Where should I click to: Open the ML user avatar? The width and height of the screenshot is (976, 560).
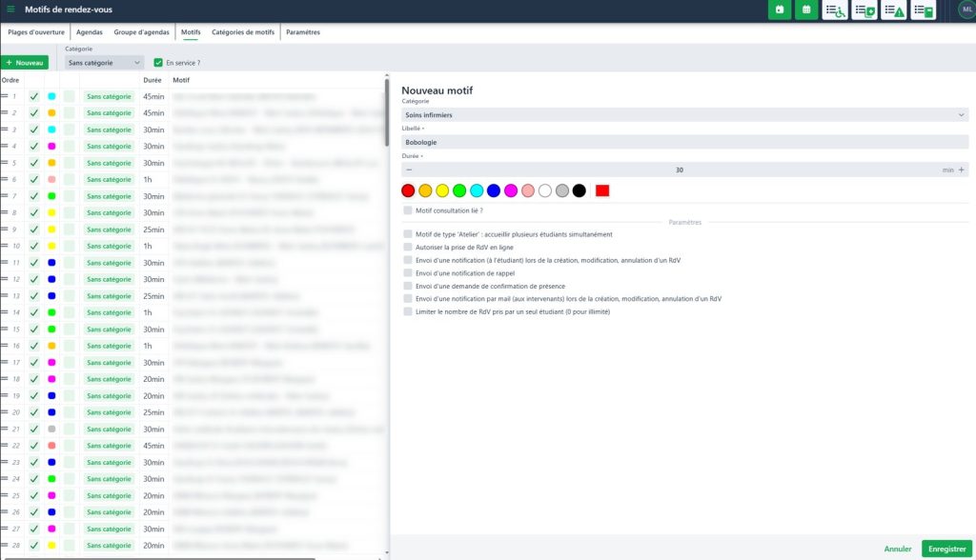point(967,10)
